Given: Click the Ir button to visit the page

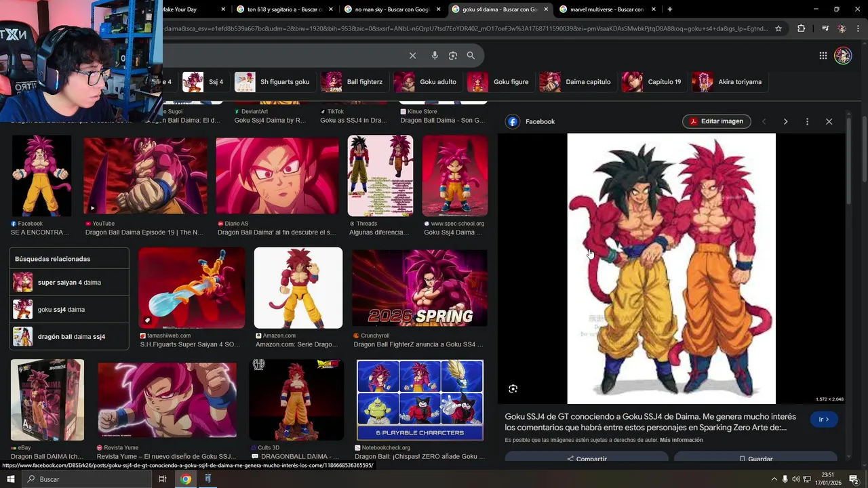Looking at the screenshot, I should click(824, 420).
